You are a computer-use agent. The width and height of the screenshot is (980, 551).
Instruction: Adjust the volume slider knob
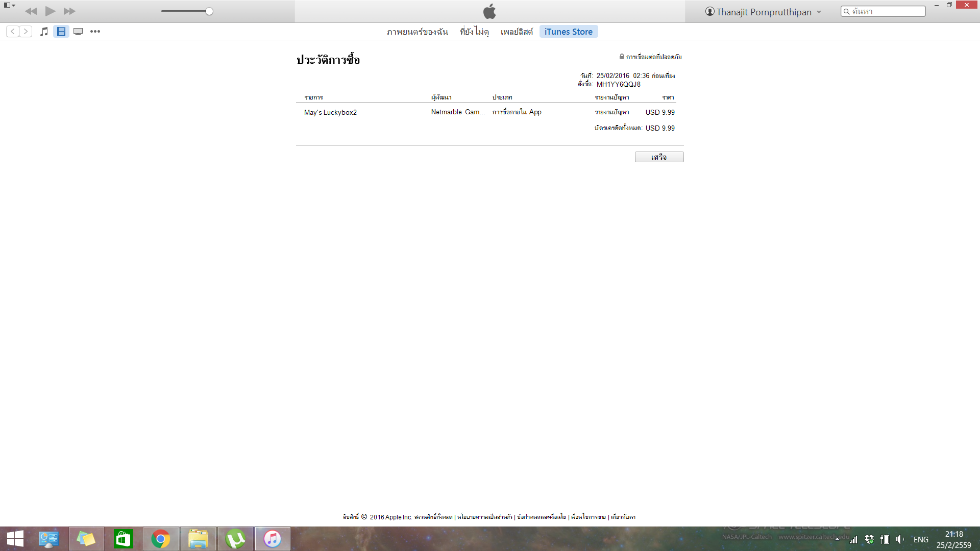[209, 11]
